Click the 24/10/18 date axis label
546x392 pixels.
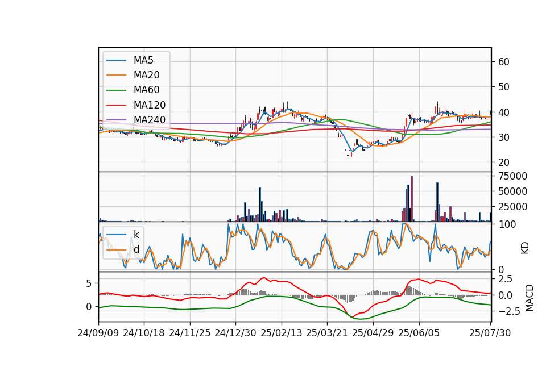point(144,333)
